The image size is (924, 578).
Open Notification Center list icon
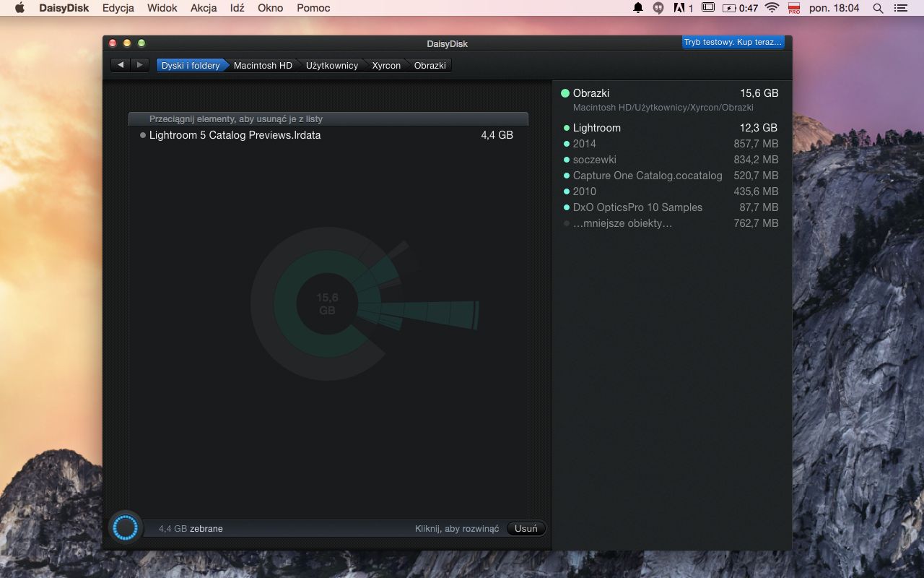pos(900,8)
